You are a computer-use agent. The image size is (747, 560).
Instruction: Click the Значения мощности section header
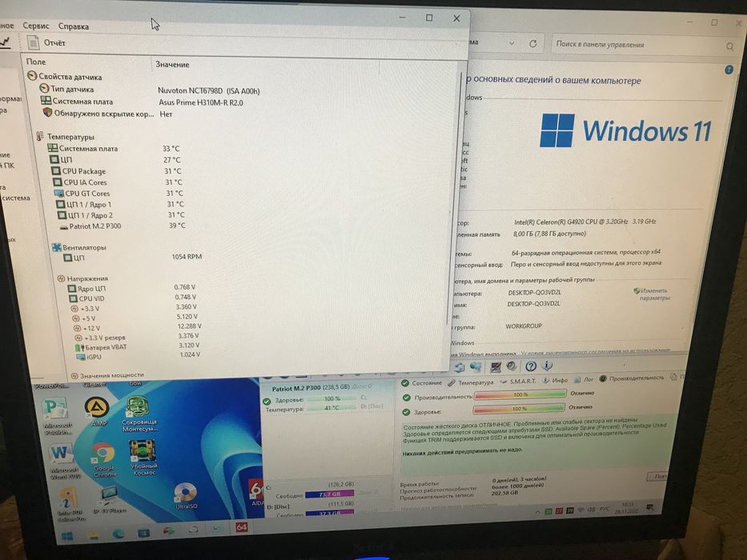[x=107, y=375]
